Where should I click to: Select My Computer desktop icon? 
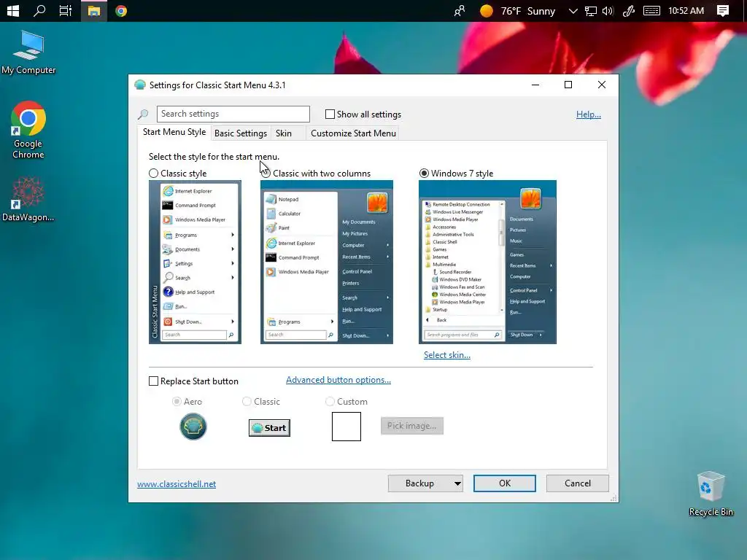pos(28,52)
